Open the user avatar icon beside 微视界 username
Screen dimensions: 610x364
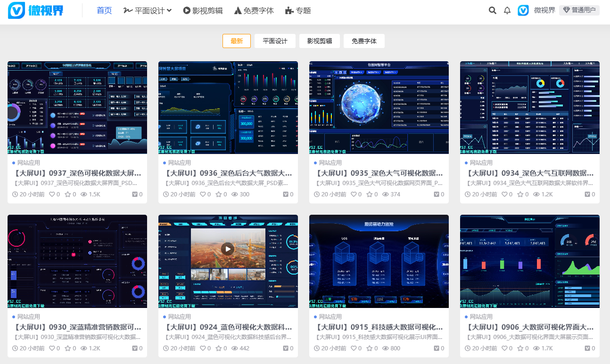pos(523,10)
